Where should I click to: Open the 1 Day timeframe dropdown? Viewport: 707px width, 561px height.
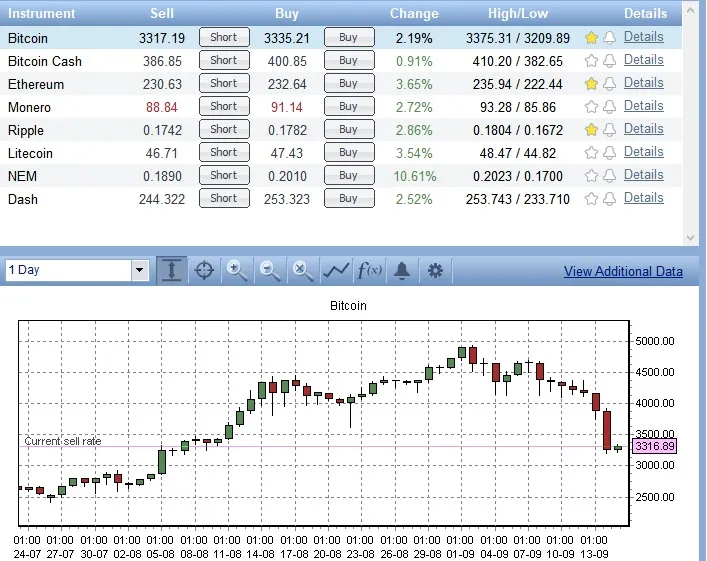tap(140, 270)
